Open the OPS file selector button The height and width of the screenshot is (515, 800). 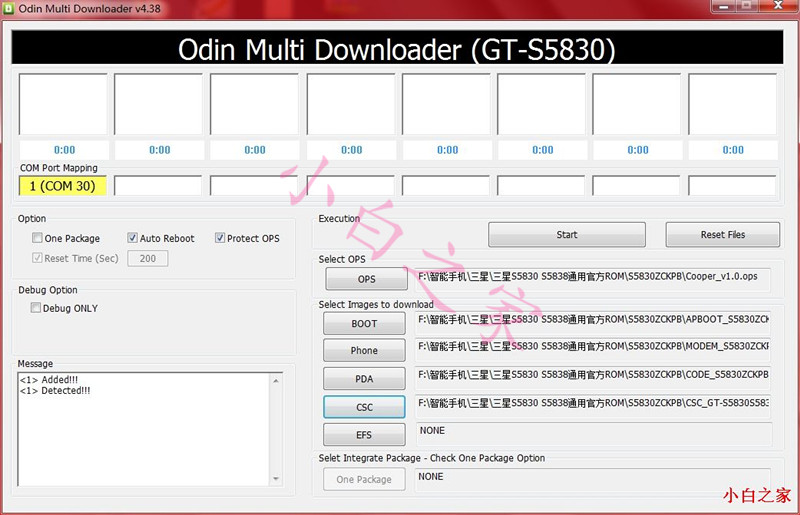366,279
